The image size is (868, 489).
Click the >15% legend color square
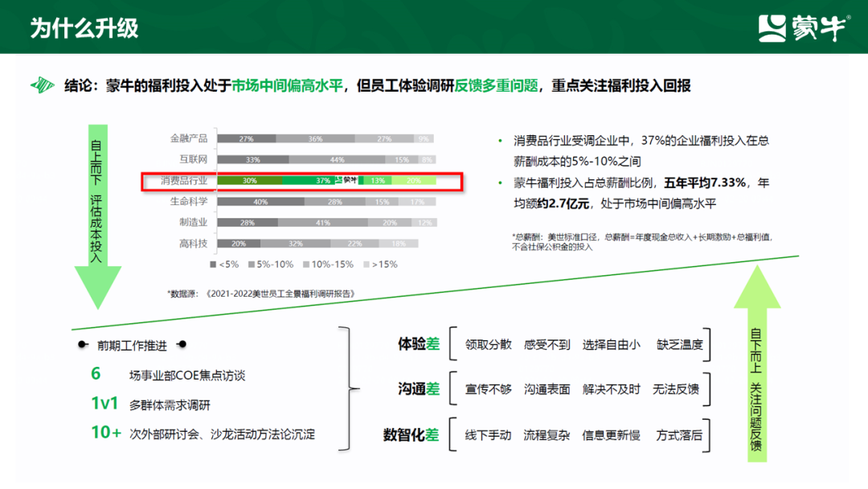(367, 264)
